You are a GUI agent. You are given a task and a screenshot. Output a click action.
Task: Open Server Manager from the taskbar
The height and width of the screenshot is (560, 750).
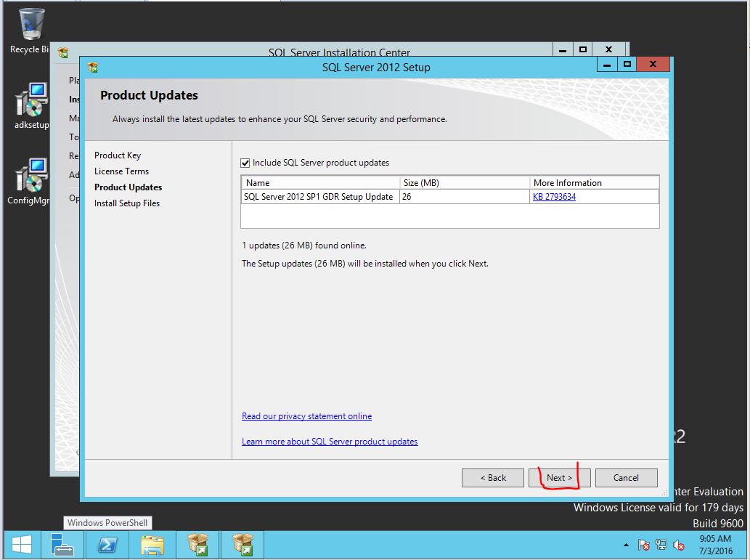click(x=62, y=545)
